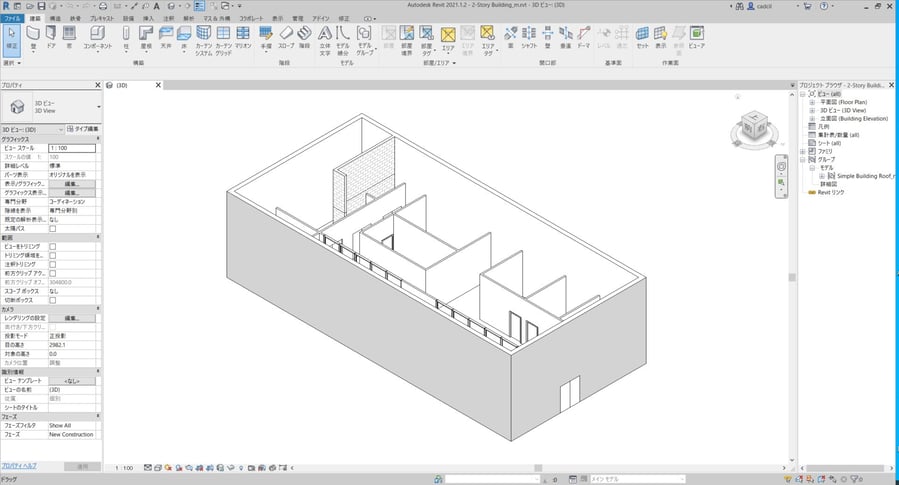Switch to the Add-ins (アドイン) ribbon tab
Viewport: 899px width, 485px height.
[x=320, y=18]
